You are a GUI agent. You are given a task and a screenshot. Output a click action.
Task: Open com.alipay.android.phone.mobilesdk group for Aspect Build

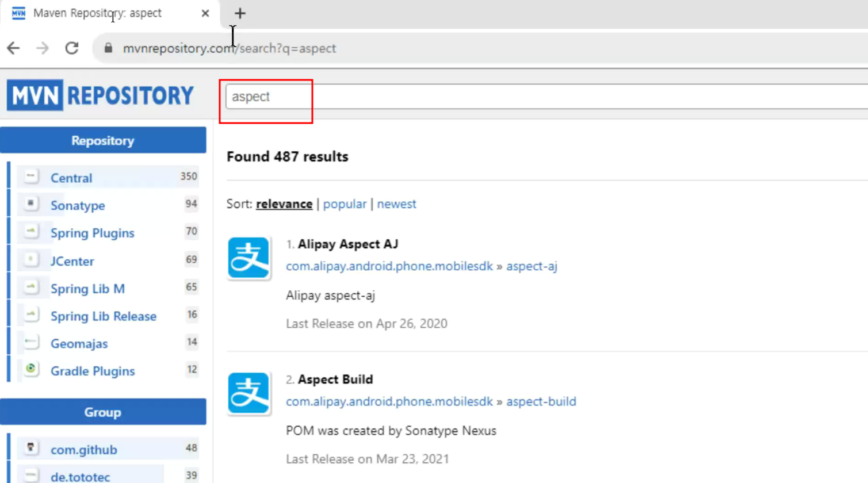(x=389, y=401)
